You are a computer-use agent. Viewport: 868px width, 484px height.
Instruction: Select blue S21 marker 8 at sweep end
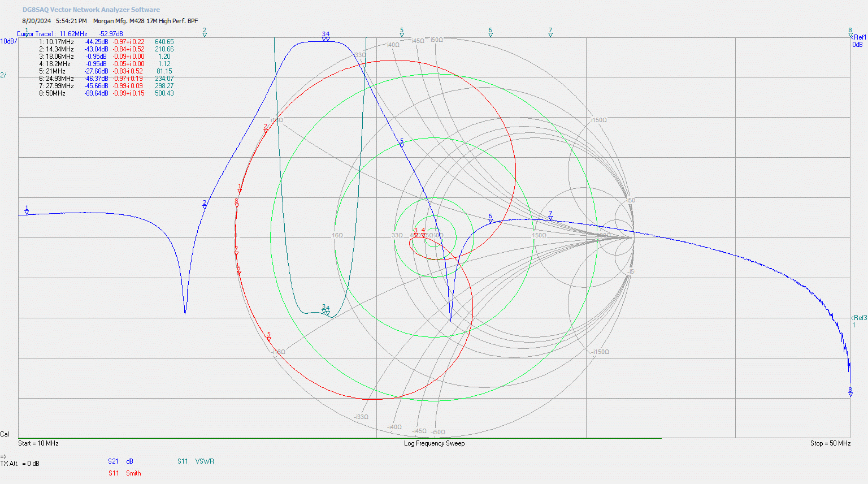(850, 392)
